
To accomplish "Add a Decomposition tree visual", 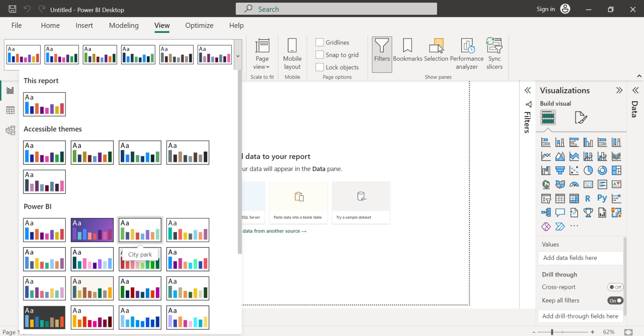I will coord(546,213).
